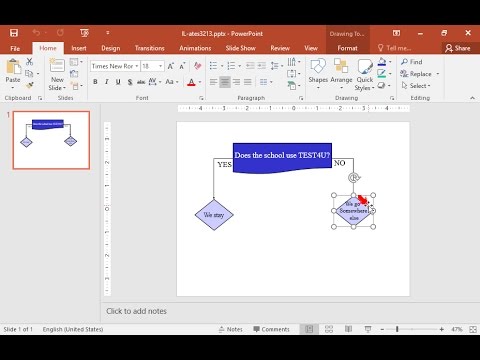Image resolution: width=480 pixels, height=360 pixels.
Task: Click zoom out minus icon
Action: [x=382, y=329]
